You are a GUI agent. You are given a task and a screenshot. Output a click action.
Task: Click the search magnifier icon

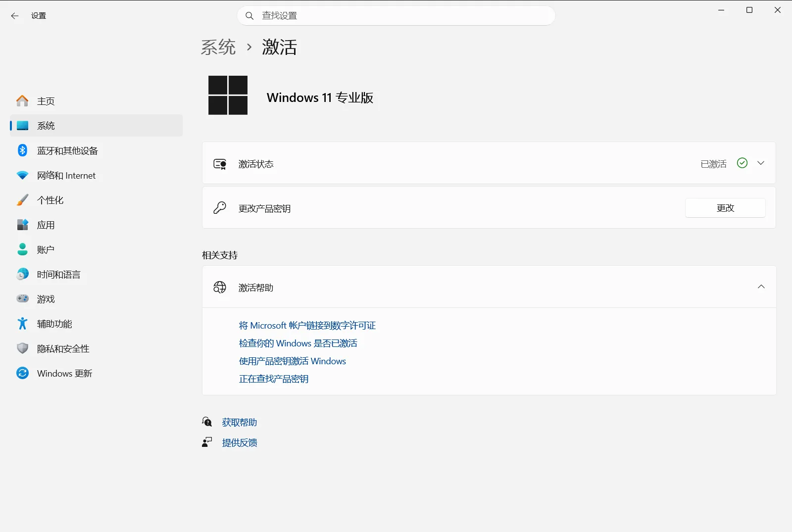click(250, 16)
